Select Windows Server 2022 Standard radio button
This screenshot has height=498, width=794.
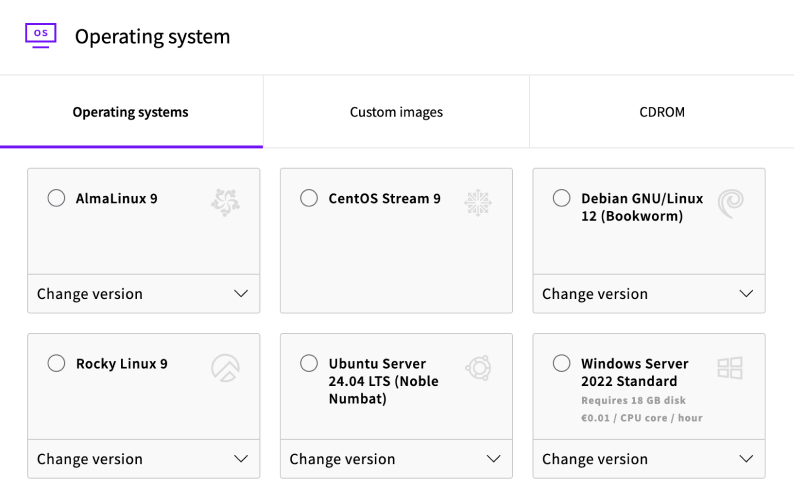(x=562, y=363)
